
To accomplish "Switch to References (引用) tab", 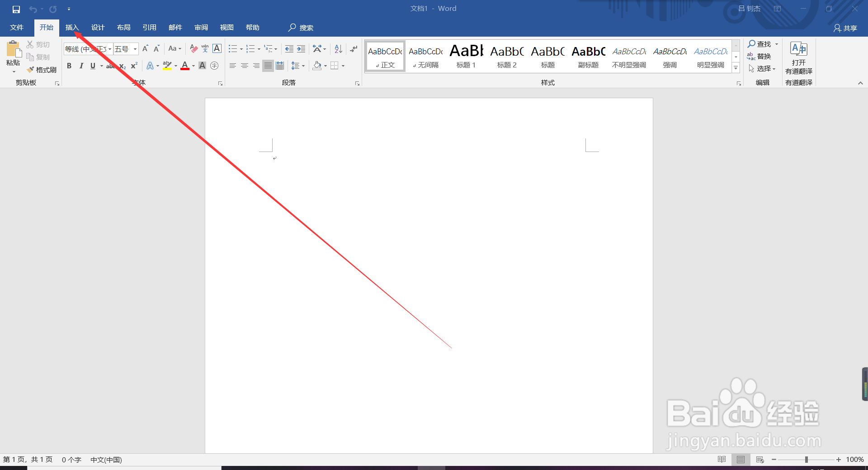I will 149,28.
